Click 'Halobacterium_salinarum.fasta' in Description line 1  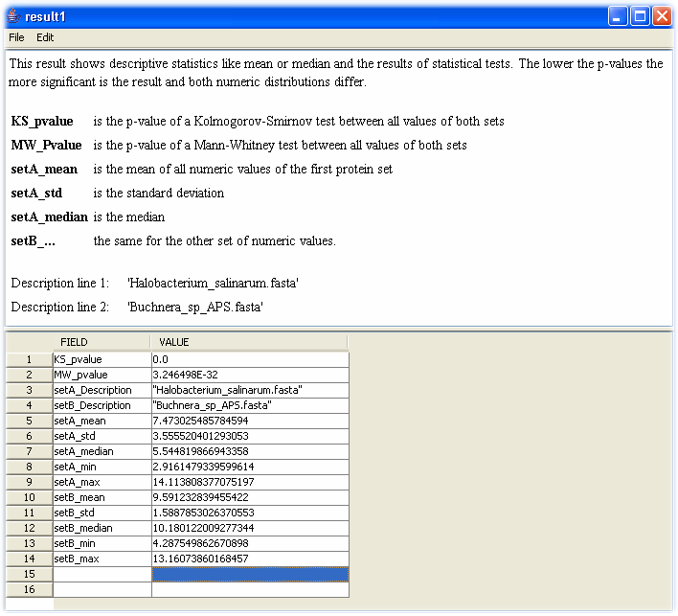coord(213,284)
